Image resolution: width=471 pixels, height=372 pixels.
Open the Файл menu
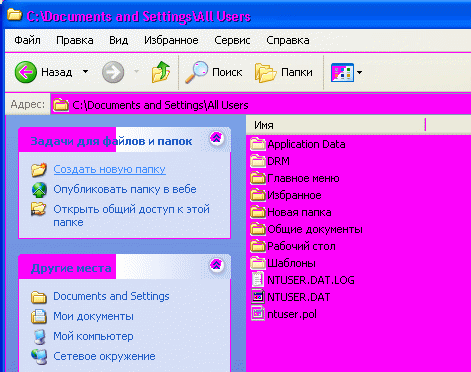27,40
